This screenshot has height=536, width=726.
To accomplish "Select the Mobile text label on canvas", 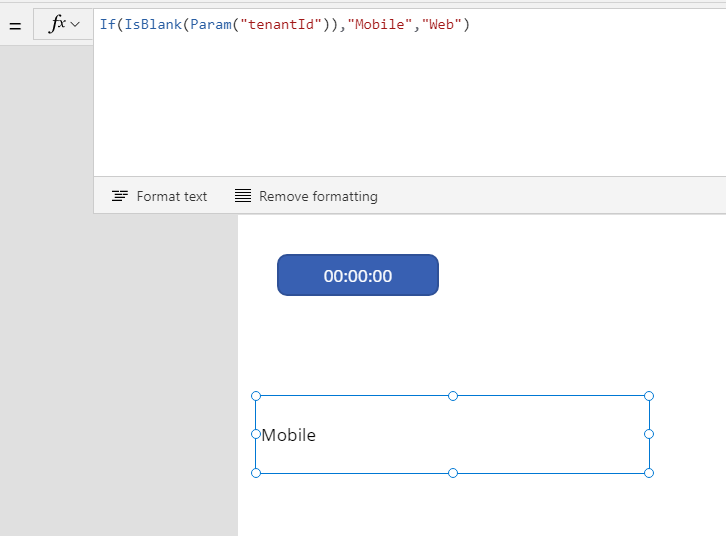I will point(289,435).
